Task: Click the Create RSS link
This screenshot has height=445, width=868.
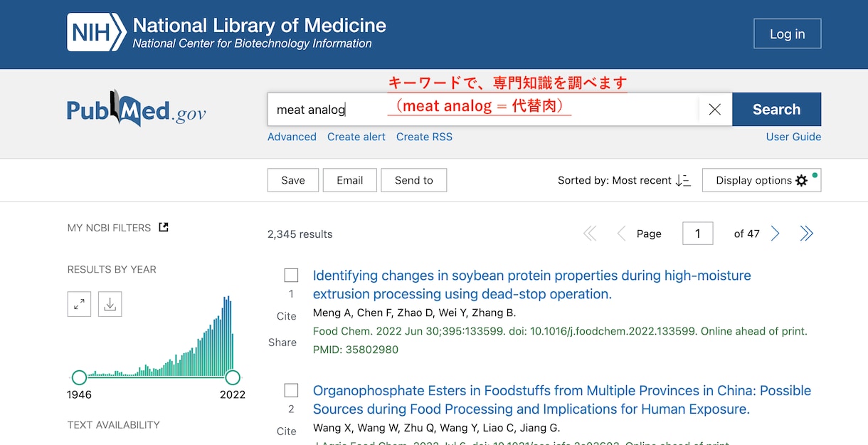Action: point(424,137)
